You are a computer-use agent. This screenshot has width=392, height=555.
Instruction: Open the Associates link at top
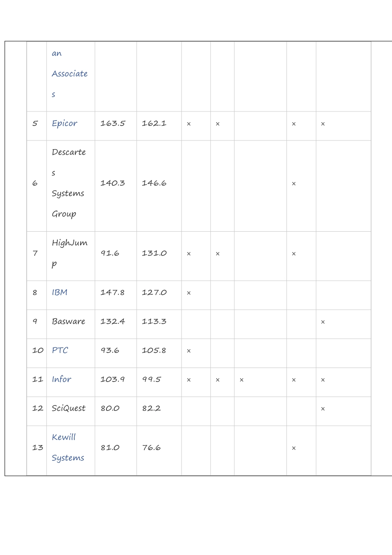pyautogui.click(x=69, y=74)
